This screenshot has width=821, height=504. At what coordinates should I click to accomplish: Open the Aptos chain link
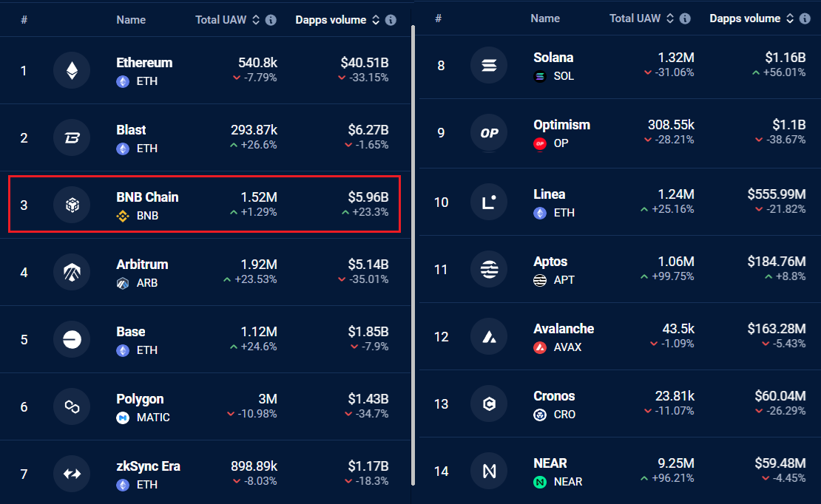[550, 262]
